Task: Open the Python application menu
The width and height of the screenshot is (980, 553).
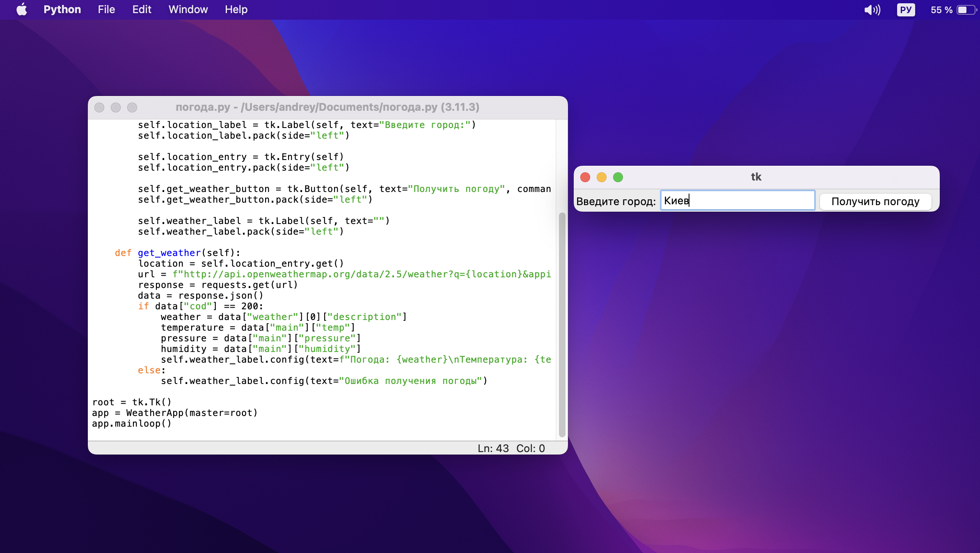Action: click(x=62, y=9)
